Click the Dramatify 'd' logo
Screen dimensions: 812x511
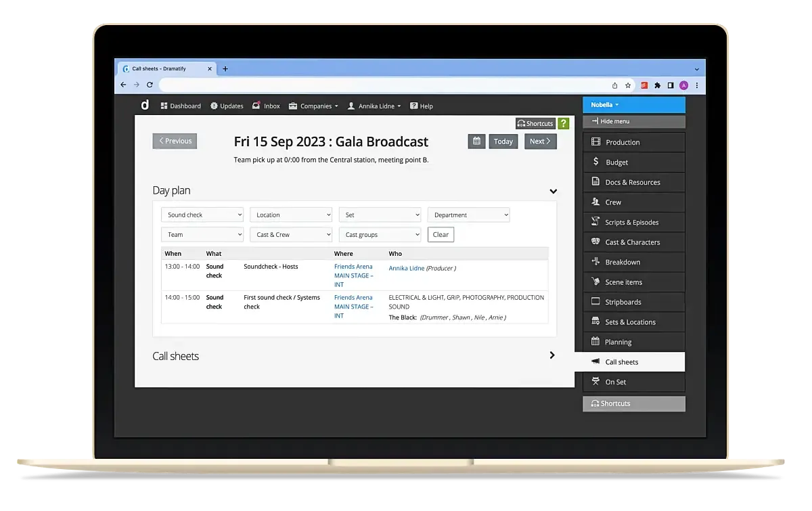[145, 105]
